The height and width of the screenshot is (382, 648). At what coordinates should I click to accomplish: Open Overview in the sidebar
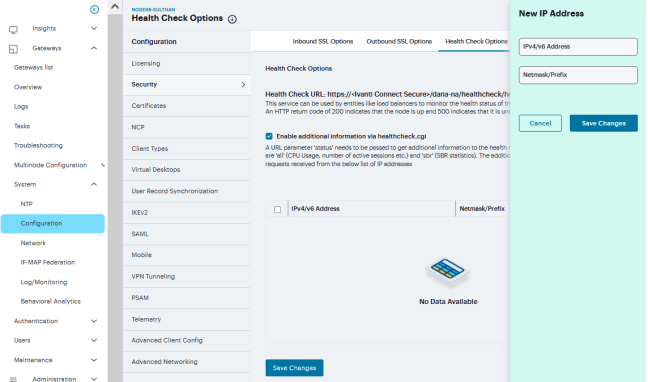tap(28, 87)
